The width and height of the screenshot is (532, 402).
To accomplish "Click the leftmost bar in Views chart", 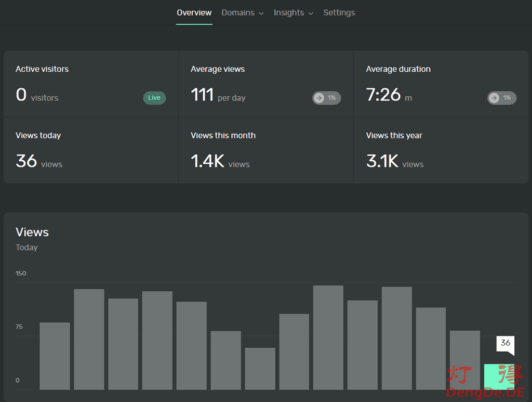I will click(x=55, y=356).
